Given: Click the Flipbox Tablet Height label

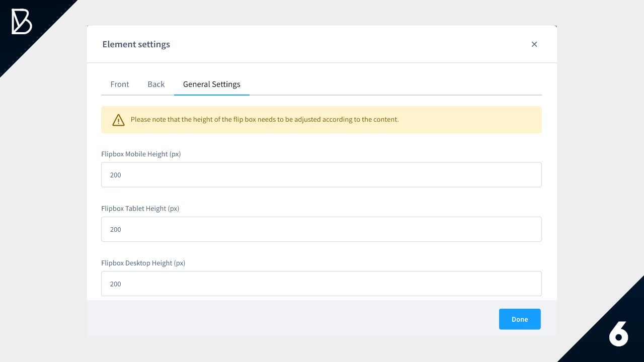Looking at the screenshot, I should coord(140,208).
